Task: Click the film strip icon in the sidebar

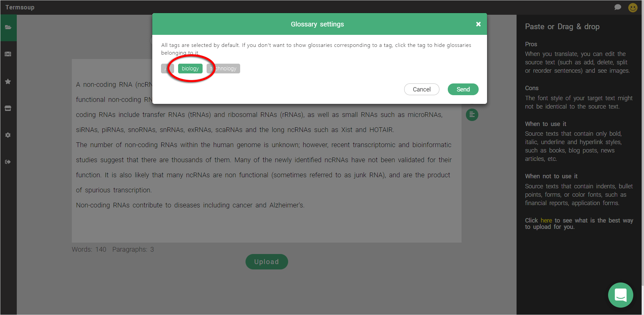Action: tap(8, 54)
